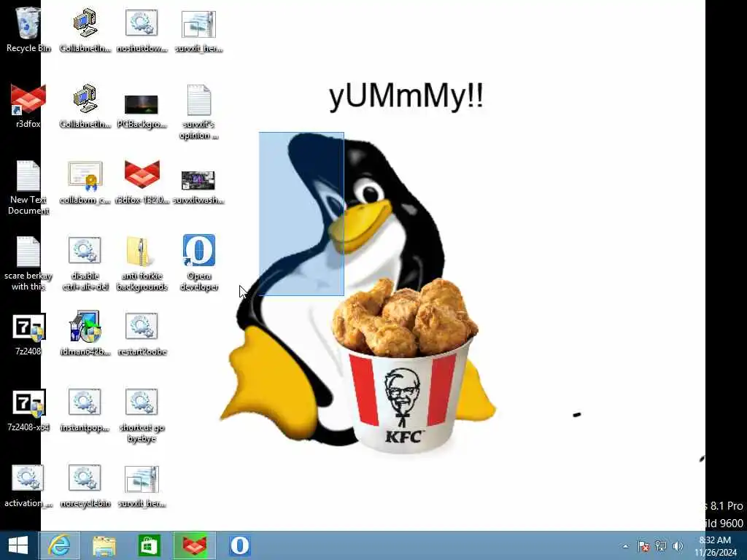Image resolution: width=747 pixels, height=560 pixels.
Task: Select CollabnetIn... icon beside noshutdow...
Action: pyautogui.click(x=85, y=30)
